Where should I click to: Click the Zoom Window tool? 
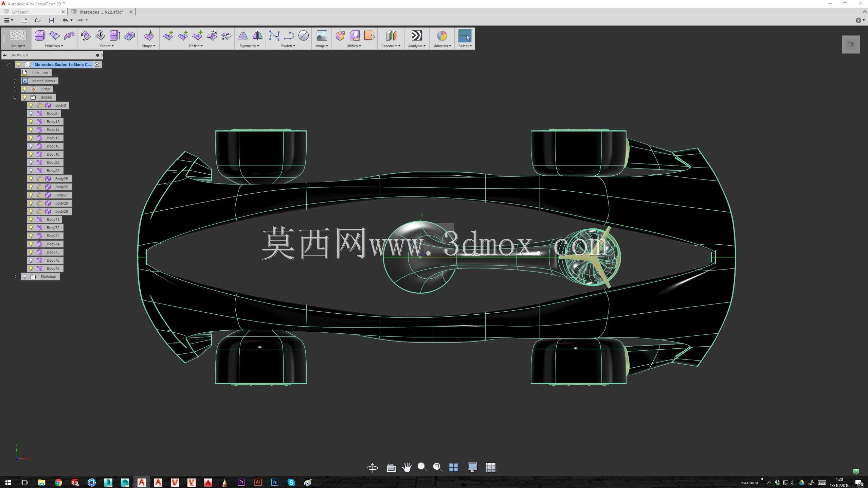coord(438,467)
